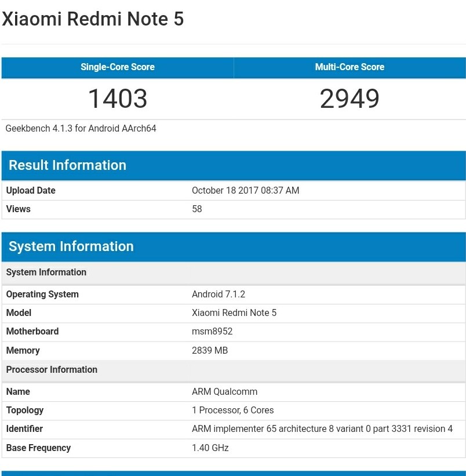Select the Operating System label
The image size is (466, 476).
point(42,295)
